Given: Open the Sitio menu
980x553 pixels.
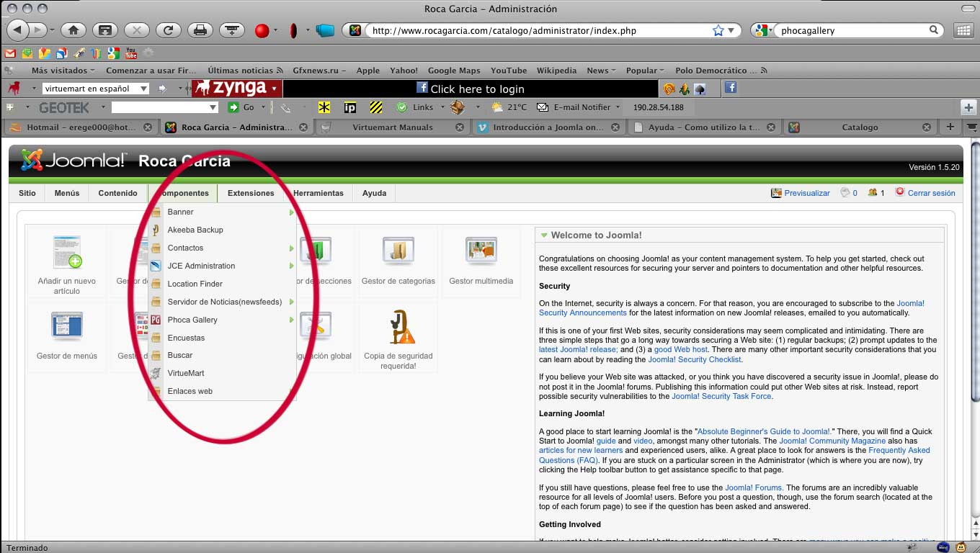Looking at the screenshot, I should (x=27, y=193).
